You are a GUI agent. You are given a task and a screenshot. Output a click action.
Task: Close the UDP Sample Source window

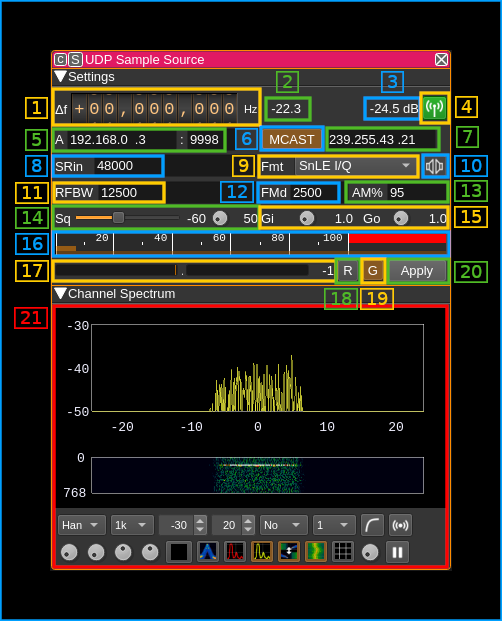tap(441, 60)
